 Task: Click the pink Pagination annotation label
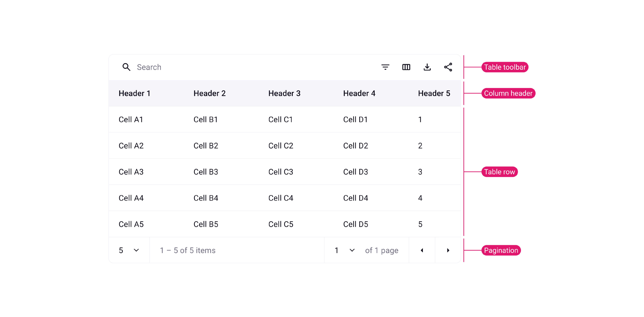[x=501, y=250]
